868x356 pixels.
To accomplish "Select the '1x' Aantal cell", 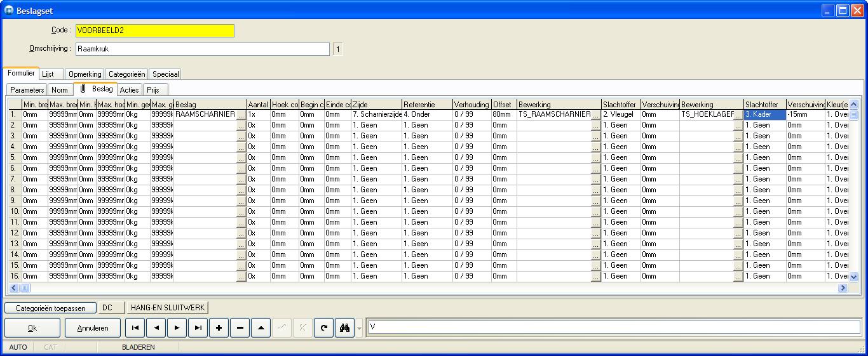I will point(258,115).
